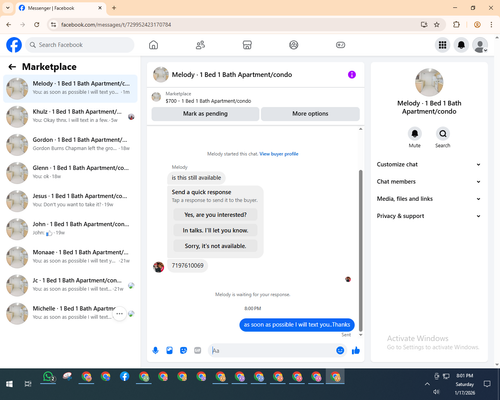The image size is (500, 400).
Task: Open the John conversation in the list
Action: coord(70,229)
